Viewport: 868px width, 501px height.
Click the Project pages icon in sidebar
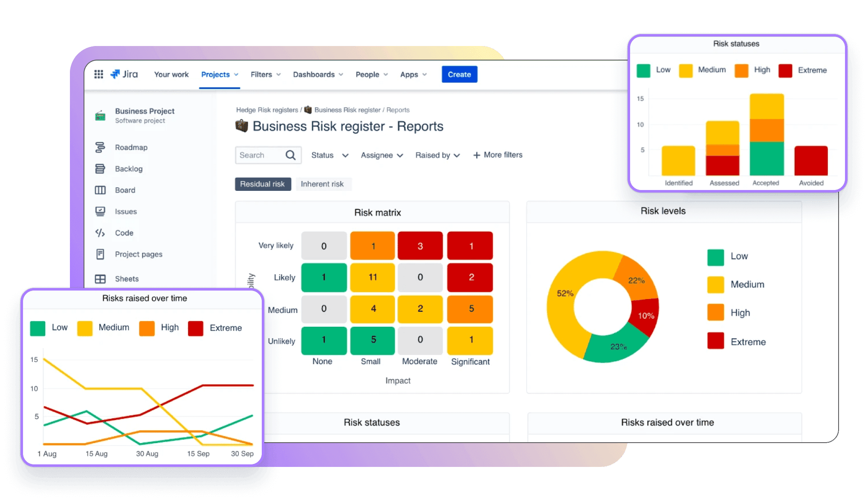tap(100, 253)
